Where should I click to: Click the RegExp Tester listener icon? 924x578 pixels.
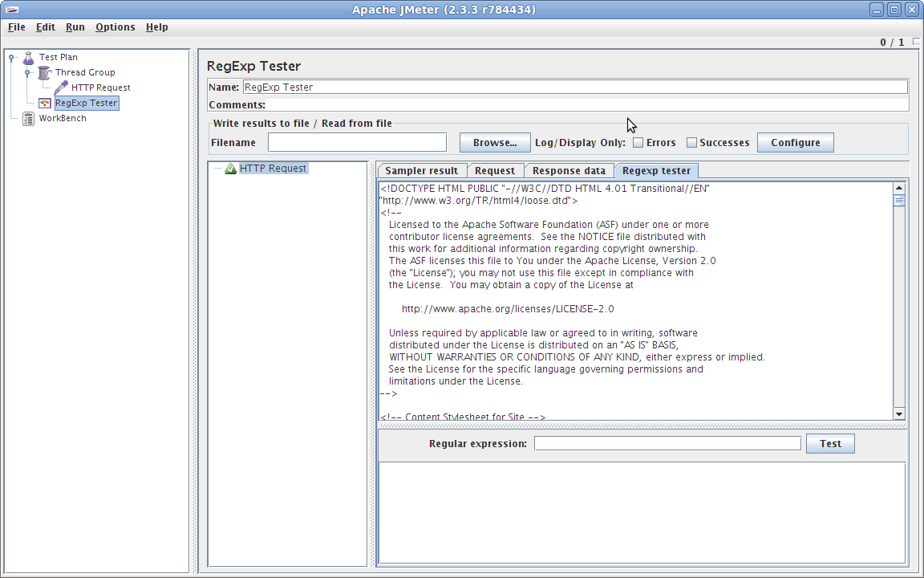click(x=45, y=104)
